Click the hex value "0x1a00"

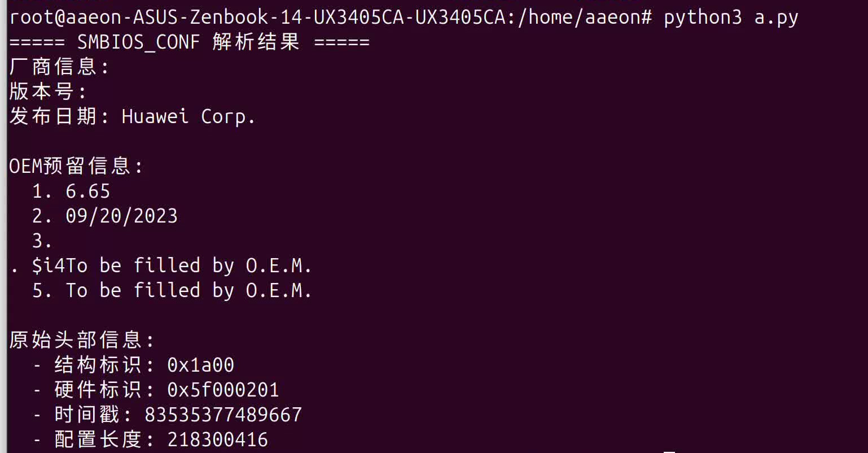coord(200,365)
